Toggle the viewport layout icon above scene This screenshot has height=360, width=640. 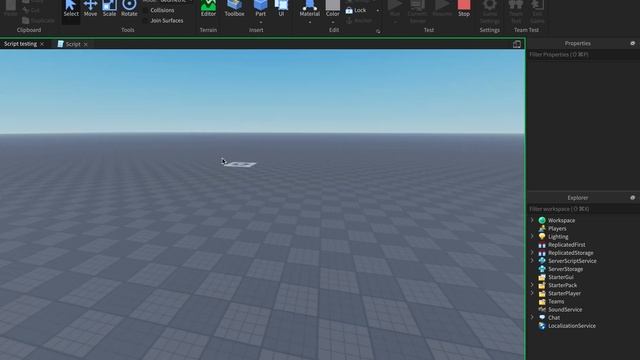tap(517, 44)
